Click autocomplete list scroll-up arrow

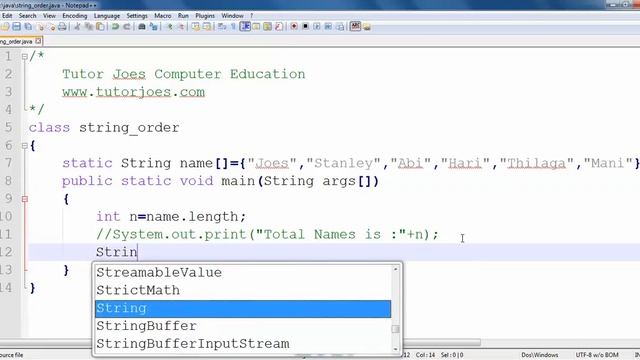click(x=395, y=269)
